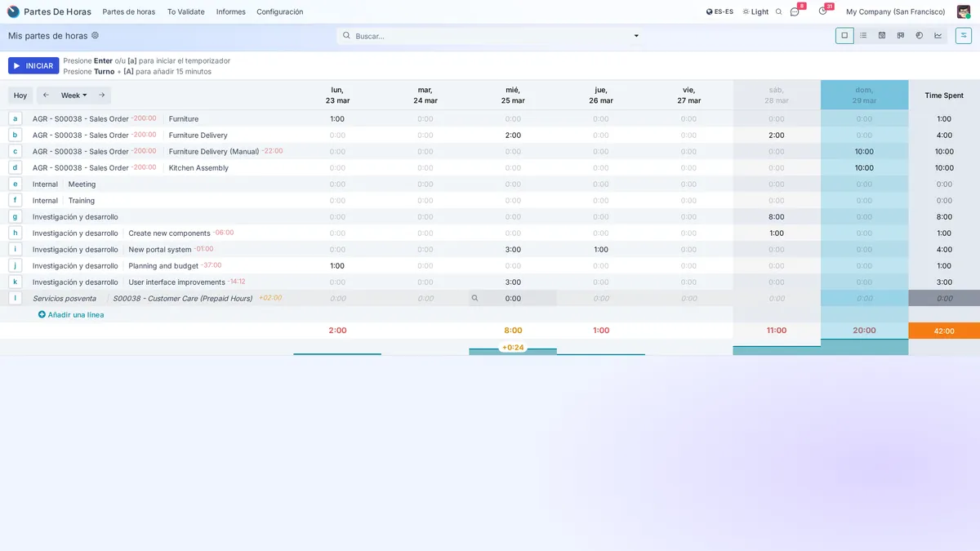Open the calendar view icon

[x=882, y=35]
